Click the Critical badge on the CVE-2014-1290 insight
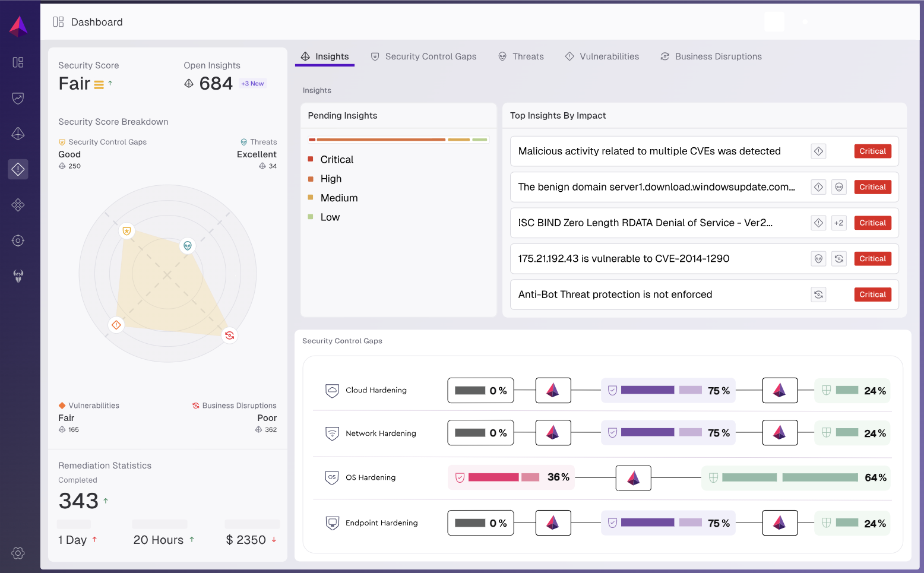 tap(872, 259)
